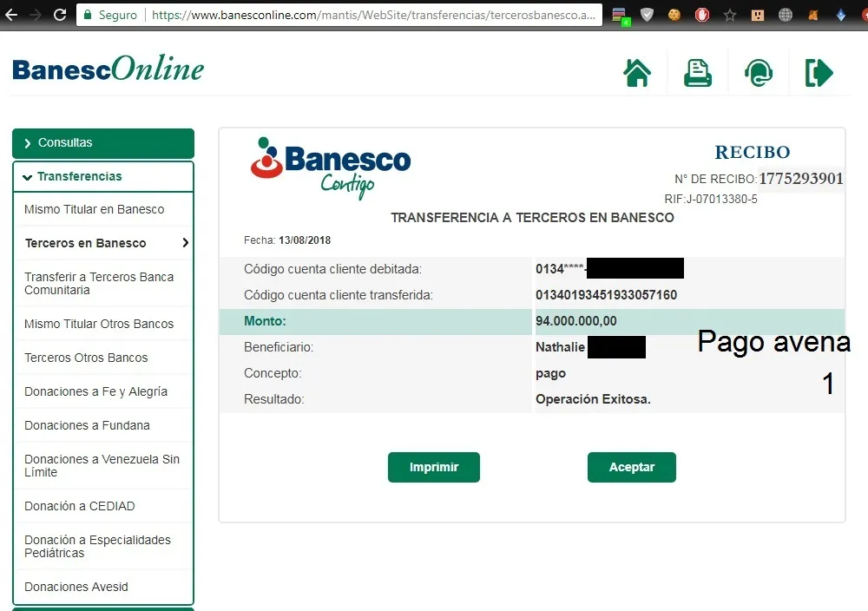The width and height of the screenshot is (868, 611).
Task: Click the browser back arrow
Action: coord(11,15)
